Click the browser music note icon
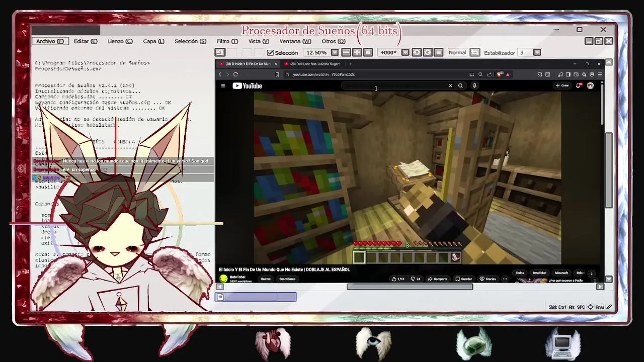The width and height of the screenshot is (644, 362). [560, 74]
